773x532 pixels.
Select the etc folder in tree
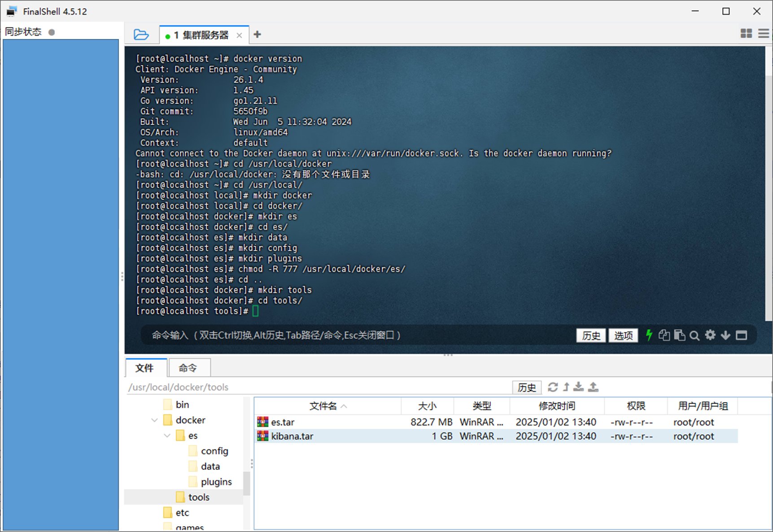click(182, 513)
